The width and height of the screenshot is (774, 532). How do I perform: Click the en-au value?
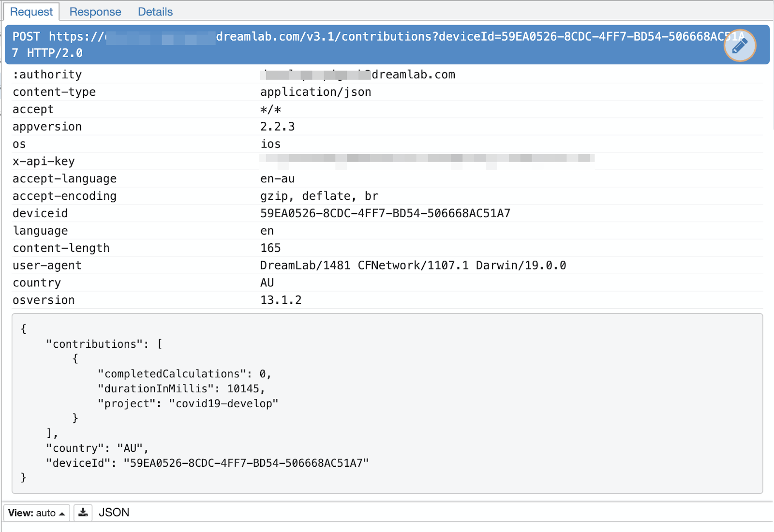pyautogui.click(x=278, y=179)
